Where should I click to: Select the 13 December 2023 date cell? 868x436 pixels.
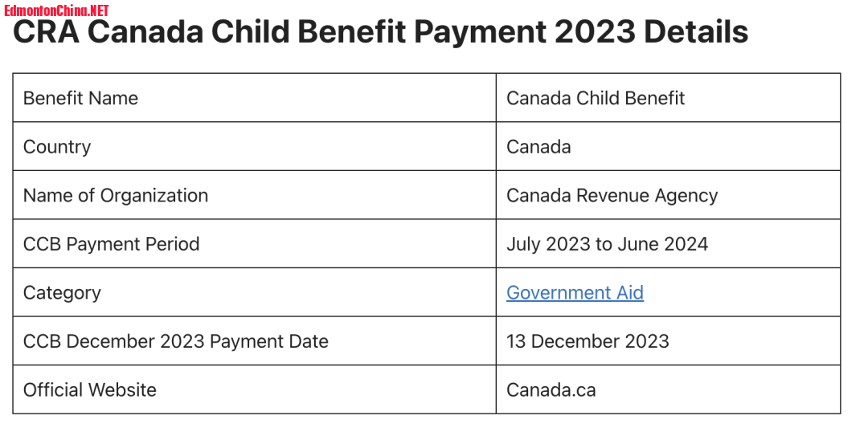pyautogui.click(x=668, y=340)
